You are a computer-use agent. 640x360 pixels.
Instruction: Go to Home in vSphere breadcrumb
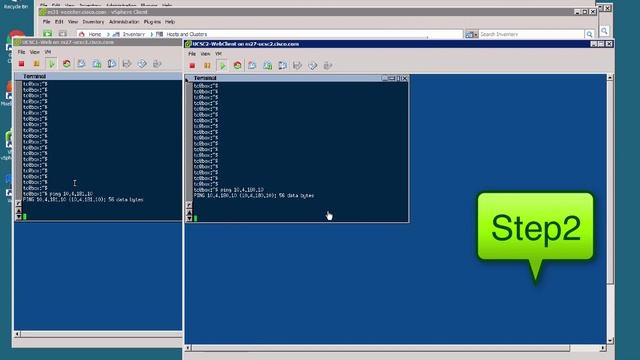95,34
